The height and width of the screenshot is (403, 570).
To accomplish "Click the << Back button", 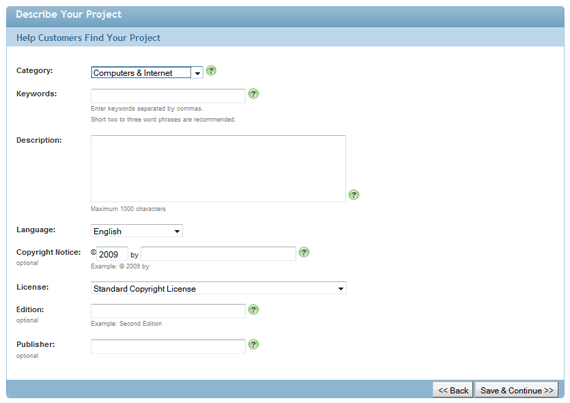I will coord(453,390).
